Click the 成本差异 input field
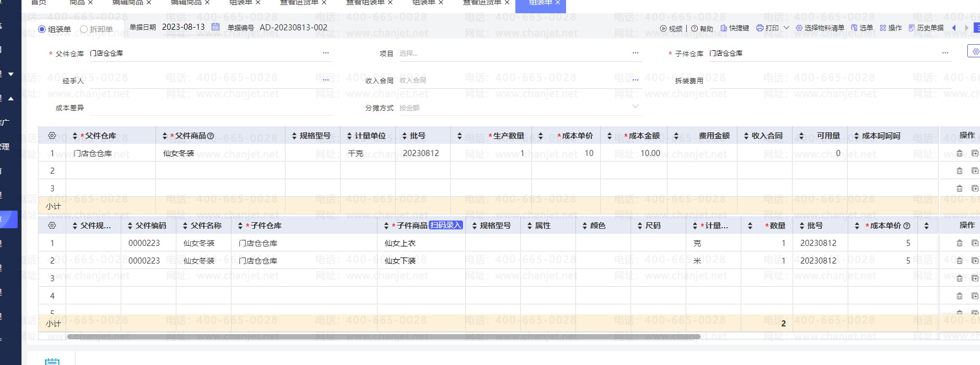 pyautogui.click(x=210, y=108)
